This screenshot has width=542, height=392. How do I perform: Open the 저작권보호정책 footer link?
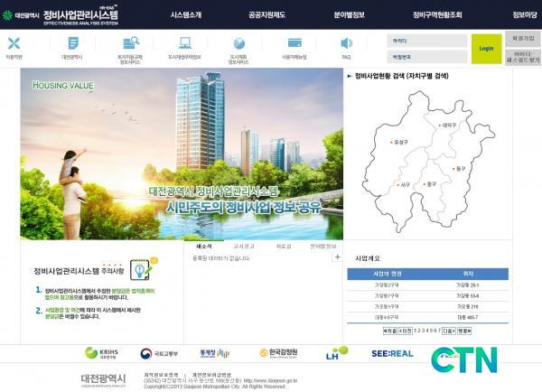(x=162, y=375)
